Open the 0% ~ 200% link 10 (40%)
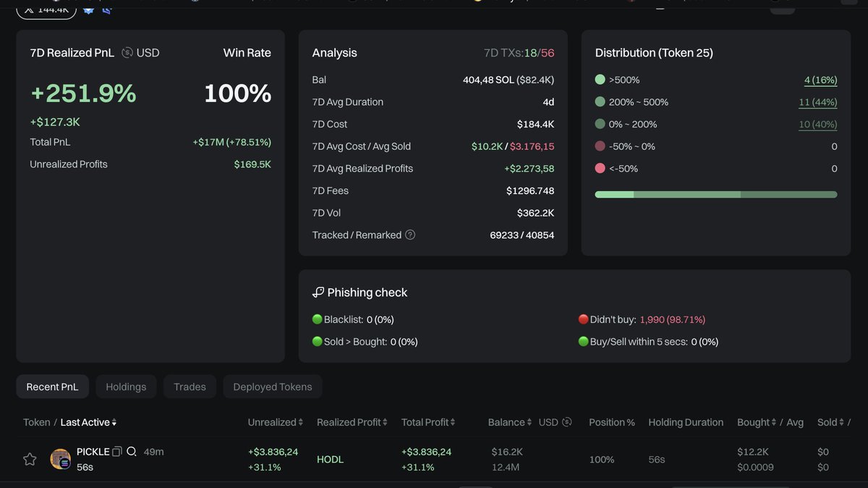The image size is (868, 488). (818, 125)
